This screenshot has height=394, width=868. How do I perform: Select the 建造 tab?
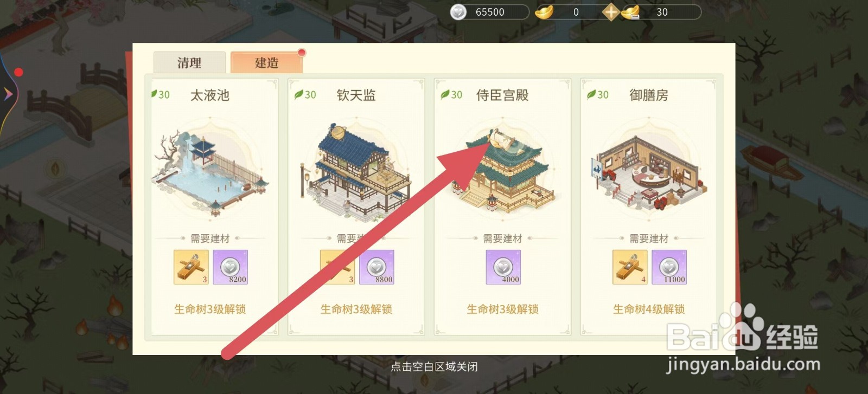click(266, 62)
